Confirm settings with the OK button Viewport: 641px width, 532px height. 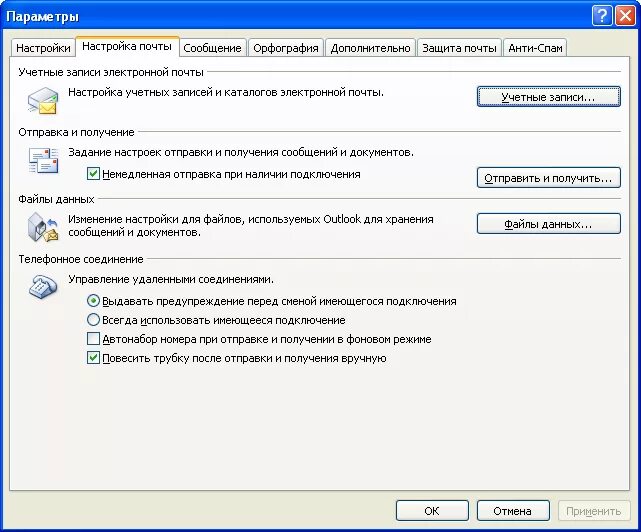click(432, 511)
